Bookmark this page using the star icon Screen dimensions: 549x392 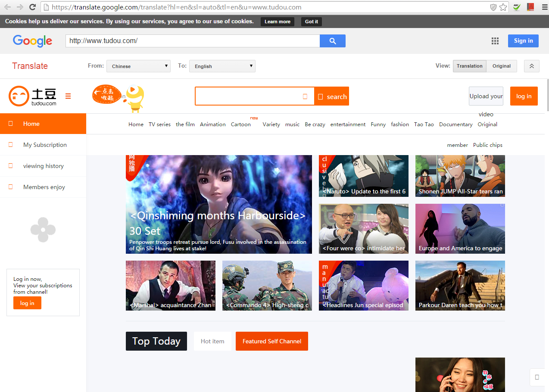pyautogui.click(x=503, y=7)
